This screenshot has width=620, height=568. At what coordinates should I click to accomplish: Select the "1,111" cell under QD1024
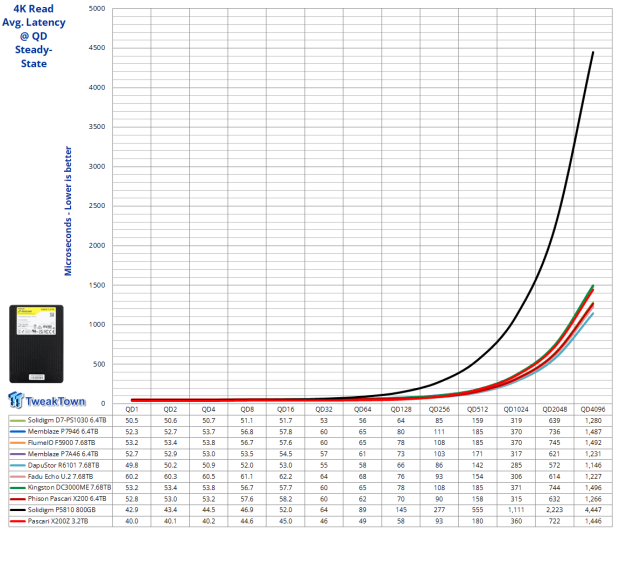click(x=516, y=510)
